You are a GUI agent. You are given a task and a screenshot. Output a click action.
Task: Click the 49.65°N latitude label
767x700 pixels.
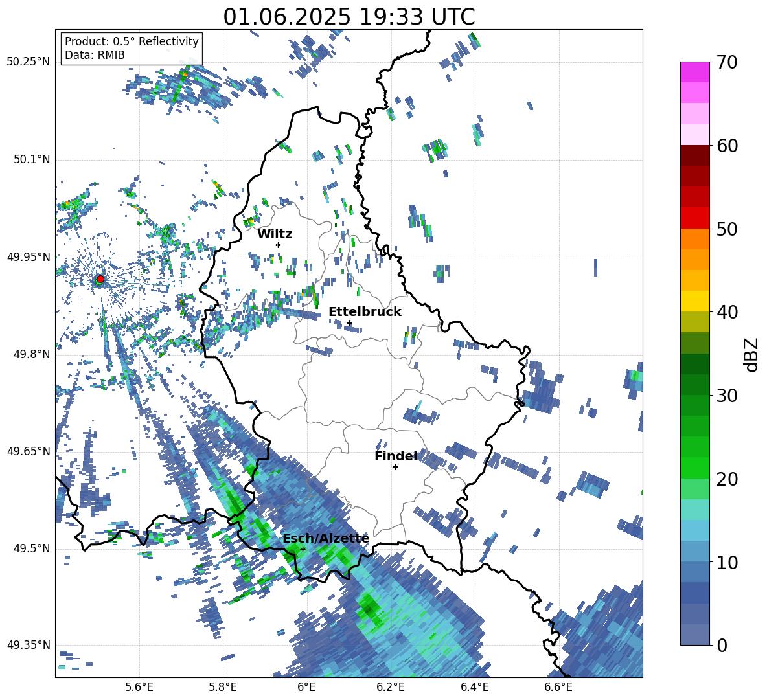tap(29, 451)
